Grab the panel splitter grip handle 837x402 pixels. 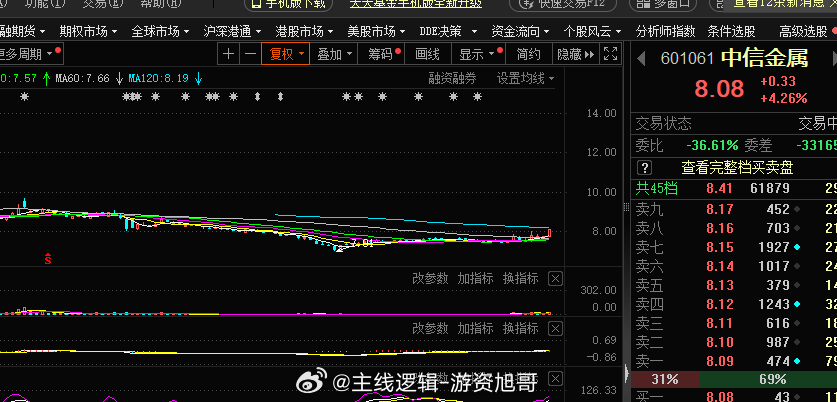coord(626,207)
